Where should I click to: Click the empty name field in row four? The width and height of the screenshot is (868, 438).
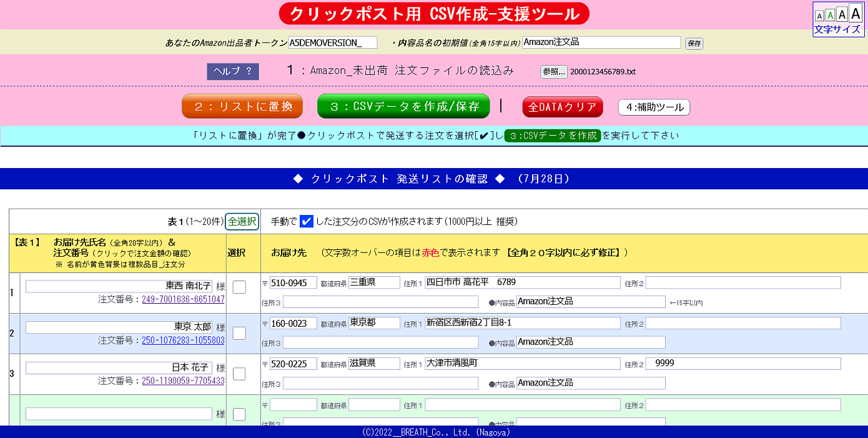pyautogui.click(x=119, y=414)
